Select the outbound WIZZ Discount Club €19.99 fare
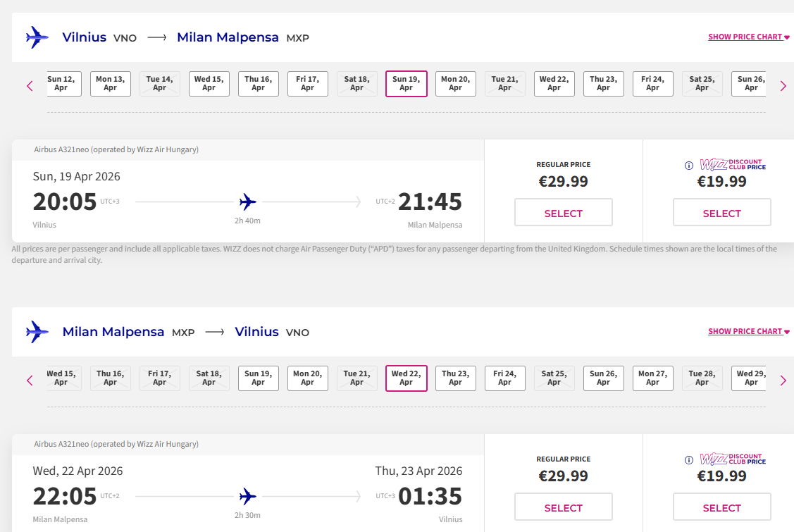Image resolution: width=794 pixels, height=532 pixels. (721, 213)
